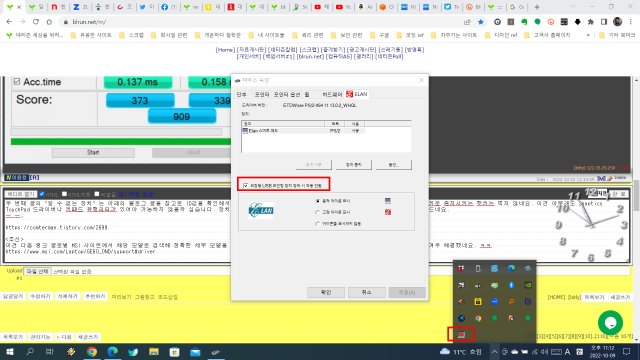Click the NVIDIA icon in tray overflow
Image resolution: width=640 pixels, height=360 pixels.
[528, 285]
